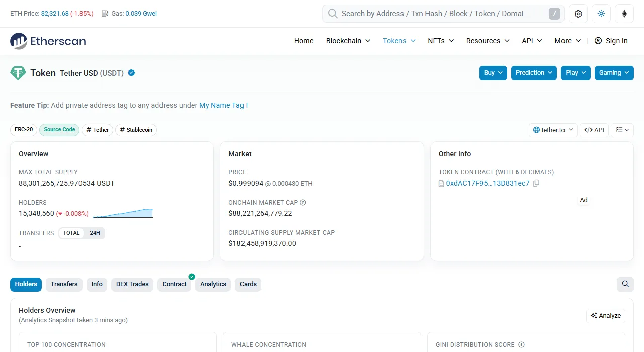Click the Analyze button
Image resolution: width=644 pixels, height=352 pixels.
click(606, 316)
